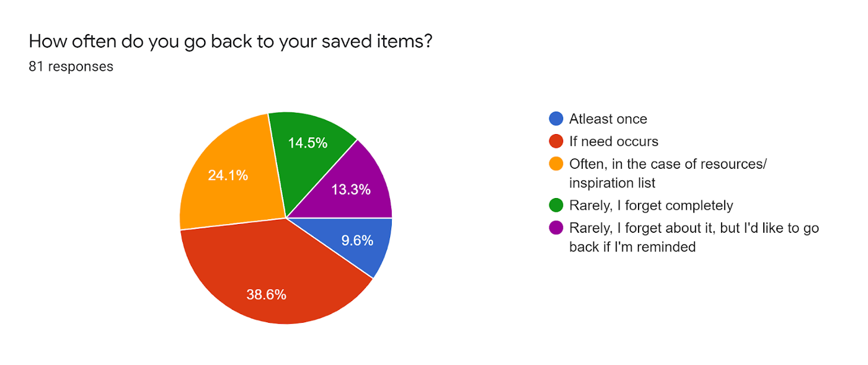The height and width of the screenshot is (365, 868).
Task: Click the 'Atleast once' legend label
Action: click(x=608, y=119)
